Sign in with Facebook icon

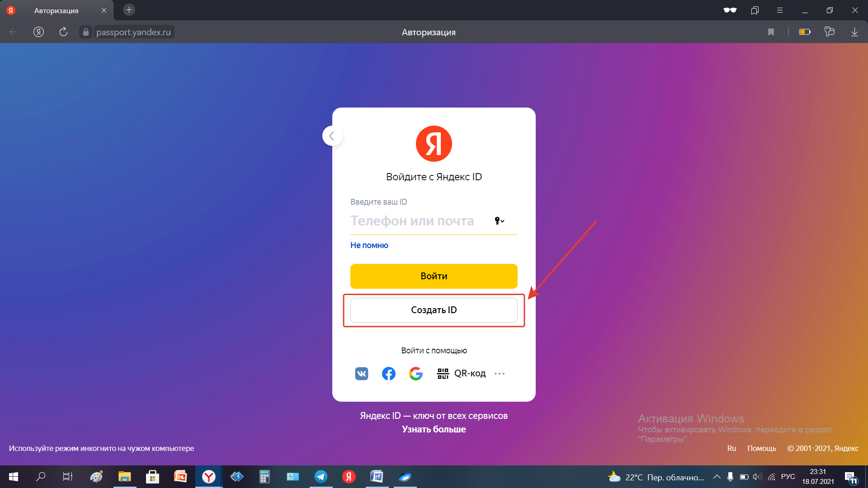(389, 374)
